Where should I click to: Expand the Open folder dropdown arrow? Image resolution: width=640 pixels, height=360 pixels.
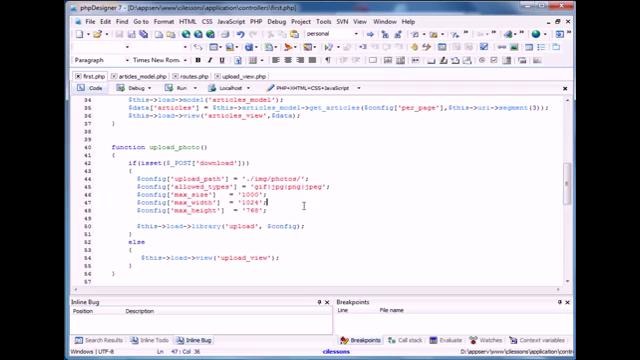click(x=107, y=34)
